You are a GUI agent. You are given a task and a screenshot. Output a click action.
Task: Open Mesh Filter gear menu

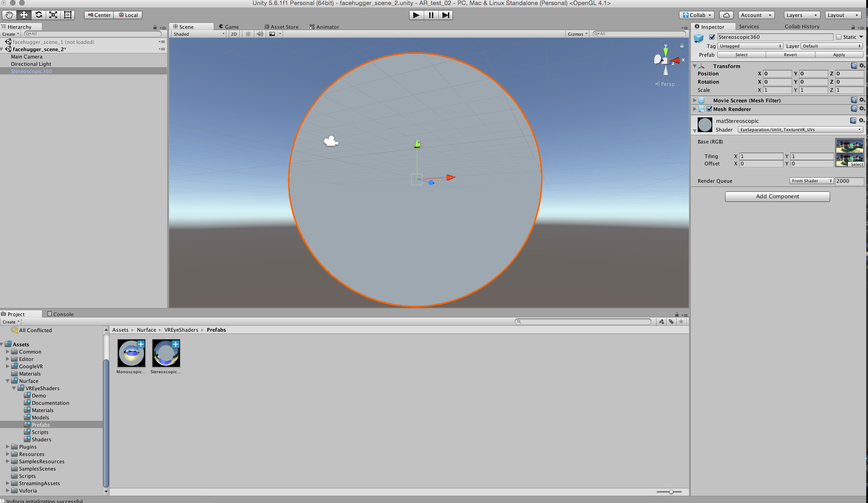pos(862,100)
